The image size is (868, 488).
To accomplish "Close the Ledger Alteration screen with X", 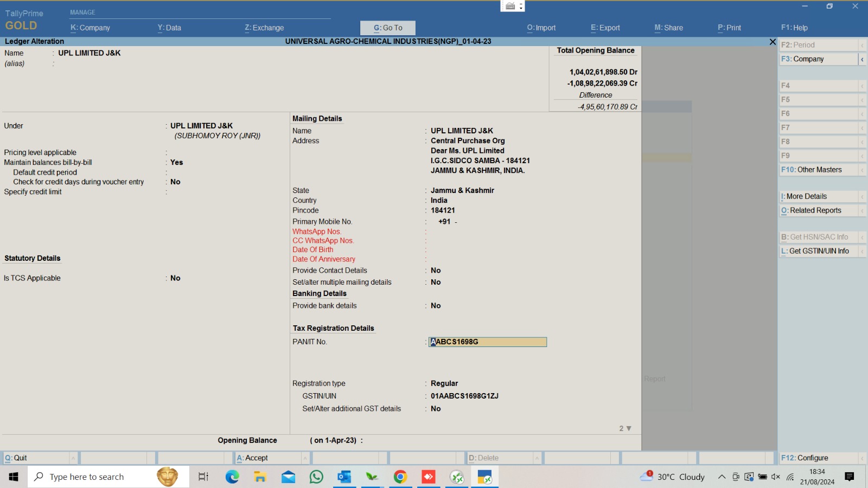I will tap(773, 42).
